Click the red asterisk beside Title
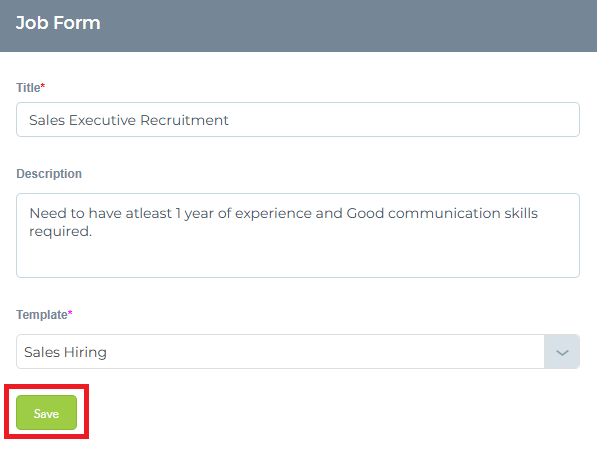The height and width of the screenshot is (458, 597). click(x=43, y=85)
